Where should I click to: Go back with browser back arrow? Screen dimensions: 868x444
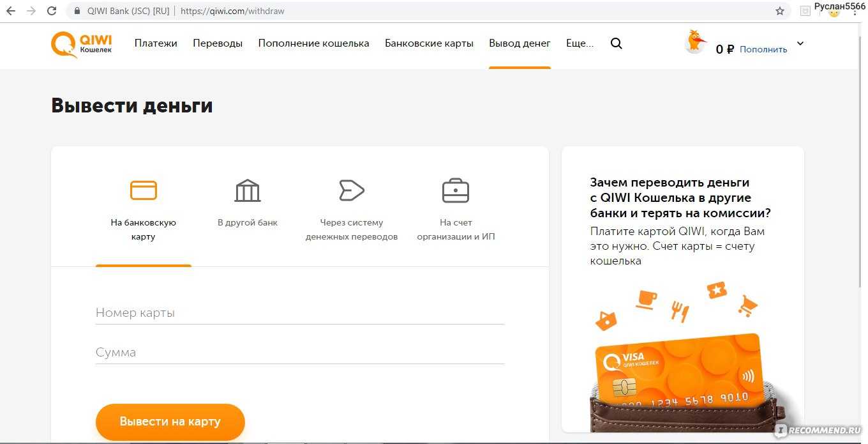click(11, 11)
